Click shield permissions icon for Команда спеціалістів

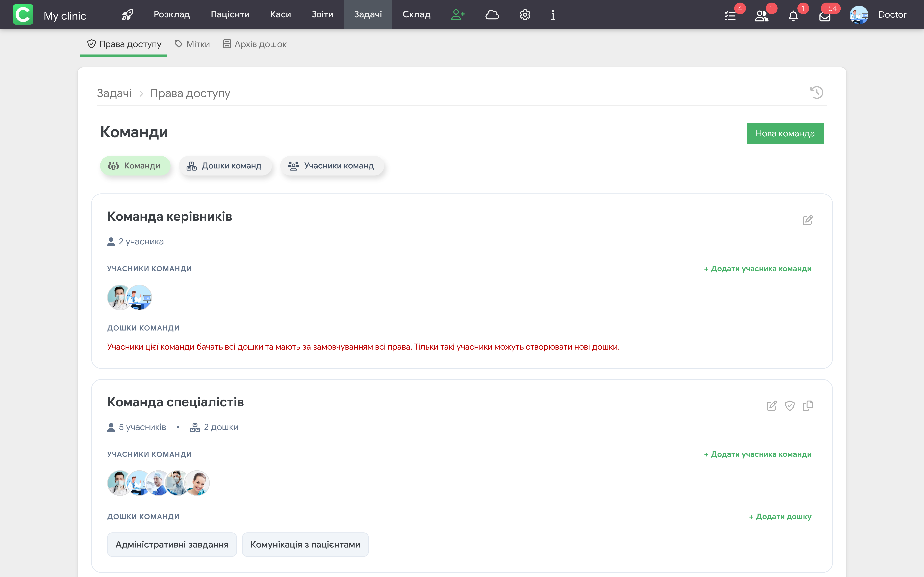tap(790, 406)
